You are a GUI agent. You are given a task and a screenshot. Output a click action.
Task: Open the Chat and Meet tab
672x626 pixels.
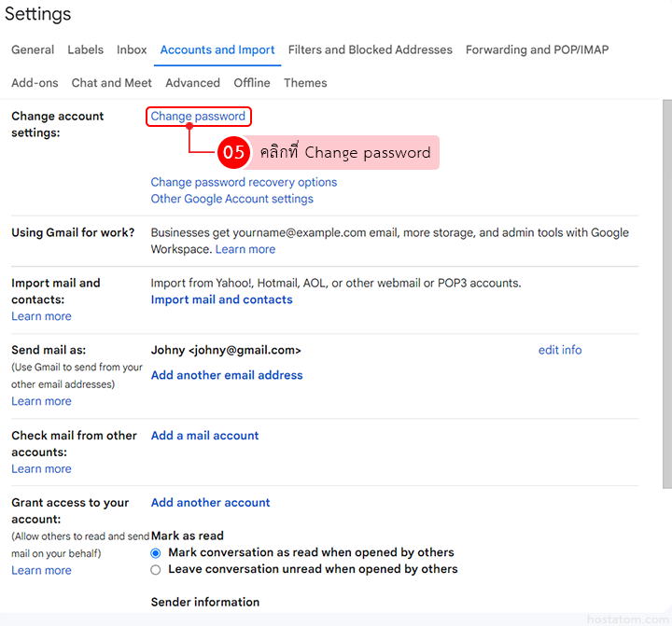pyautogui.click(x=111, y=83)
